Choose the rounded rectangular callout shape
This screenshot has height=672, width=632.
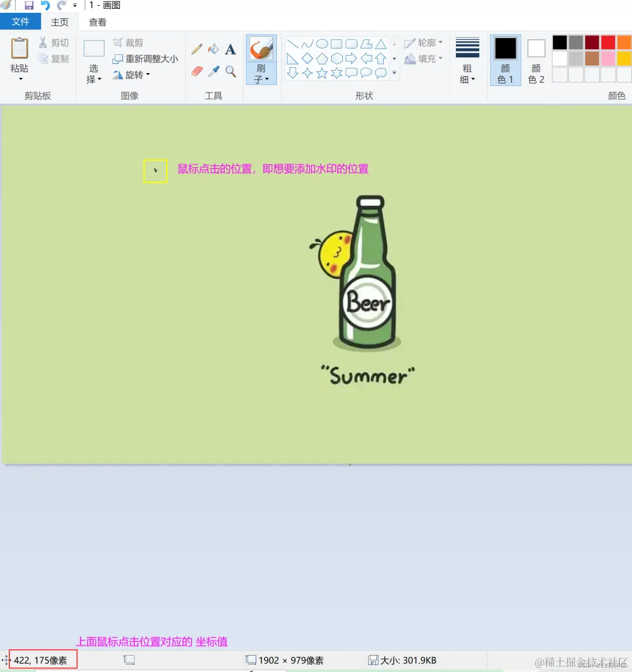351,73
